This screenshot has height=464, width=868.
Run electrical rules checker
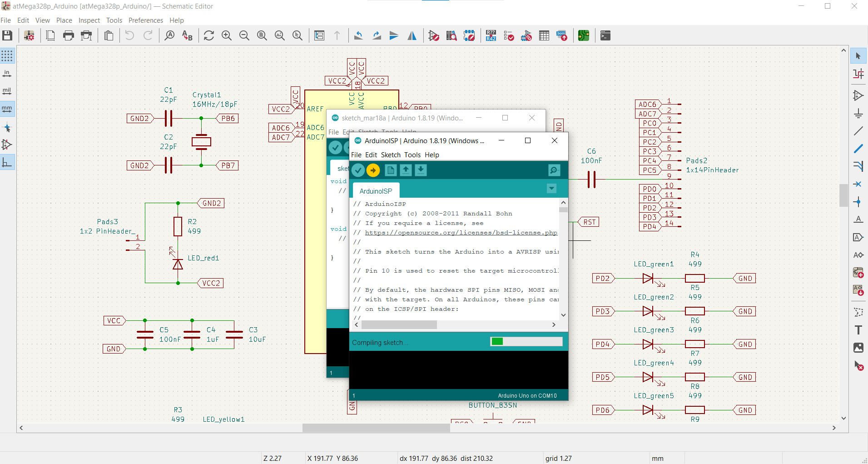pyautogui.click(x=509, y=35)
